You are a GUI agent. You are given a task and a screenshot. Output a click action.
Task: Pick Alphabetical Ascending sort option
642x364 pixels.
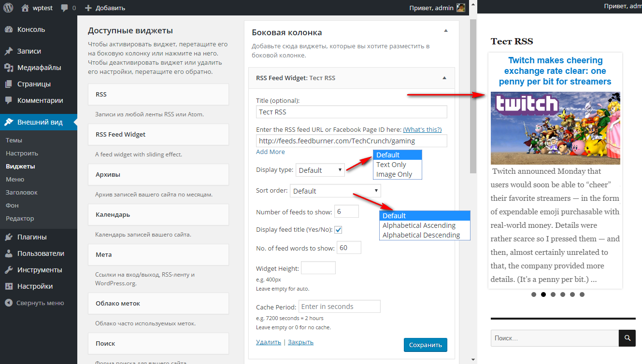pos(425,225)
